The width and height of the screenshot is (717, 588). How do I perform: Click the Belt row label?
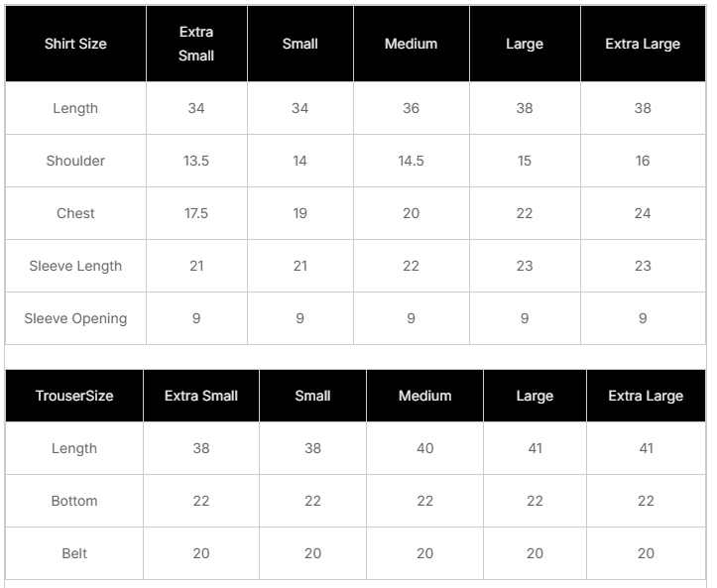pyautogui.click(x=74, y=553)
